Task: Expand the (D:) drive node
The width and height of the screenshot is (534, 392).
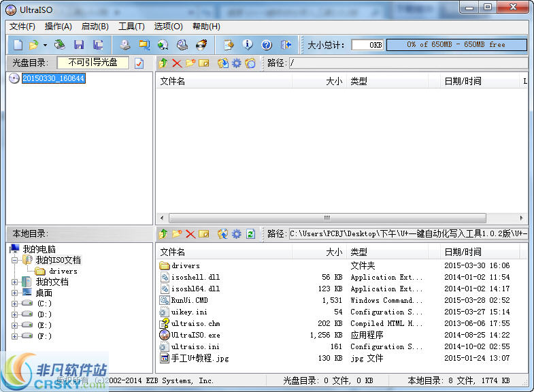Action: pos(14,314)
